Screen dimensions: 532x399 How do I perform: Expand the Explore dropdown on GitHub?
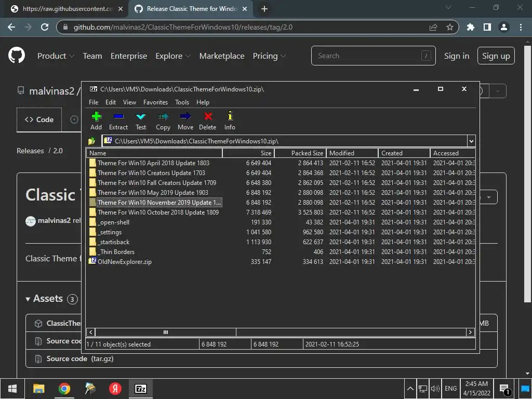coord(173,56)
